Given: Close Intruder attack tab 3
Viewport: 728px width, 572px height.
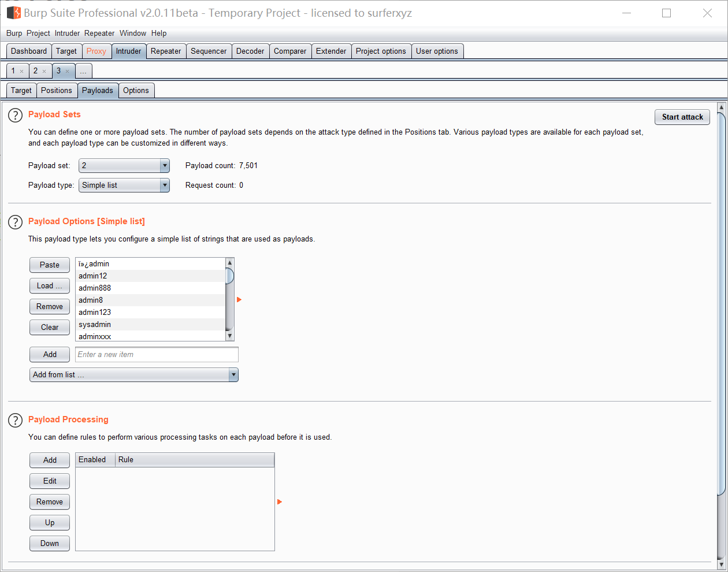Looking at the screenshot, I should [67, 72].
